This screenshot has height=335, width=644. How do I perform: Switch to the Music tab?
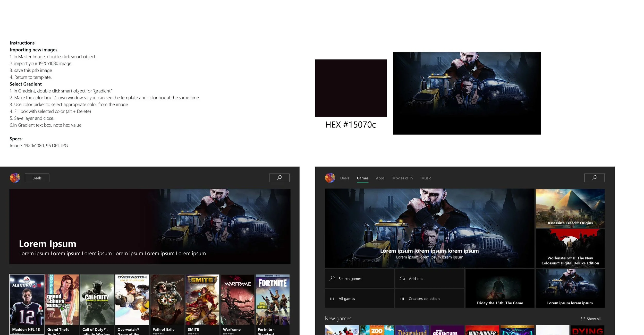click(426, 178)
